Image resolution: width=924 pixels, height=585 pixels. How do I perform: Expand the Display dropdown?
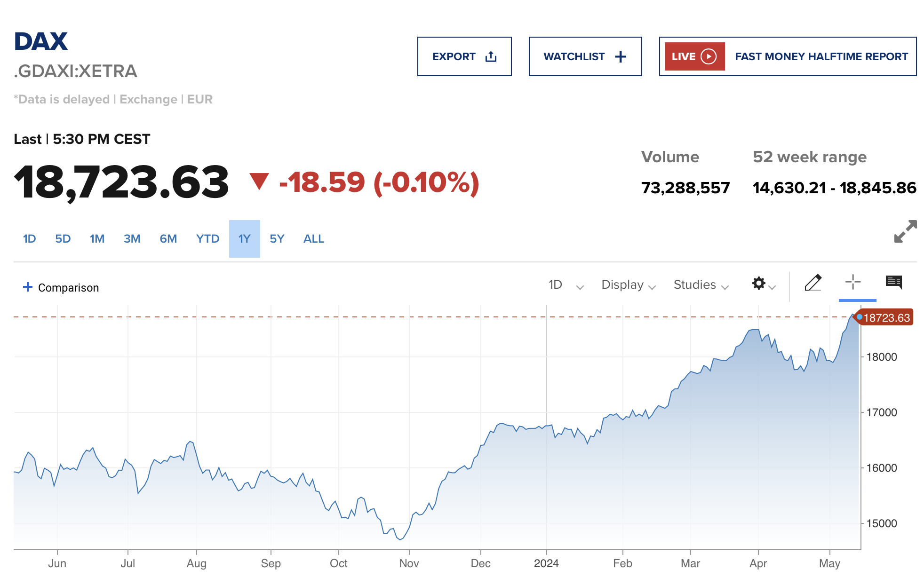(628, 285)
